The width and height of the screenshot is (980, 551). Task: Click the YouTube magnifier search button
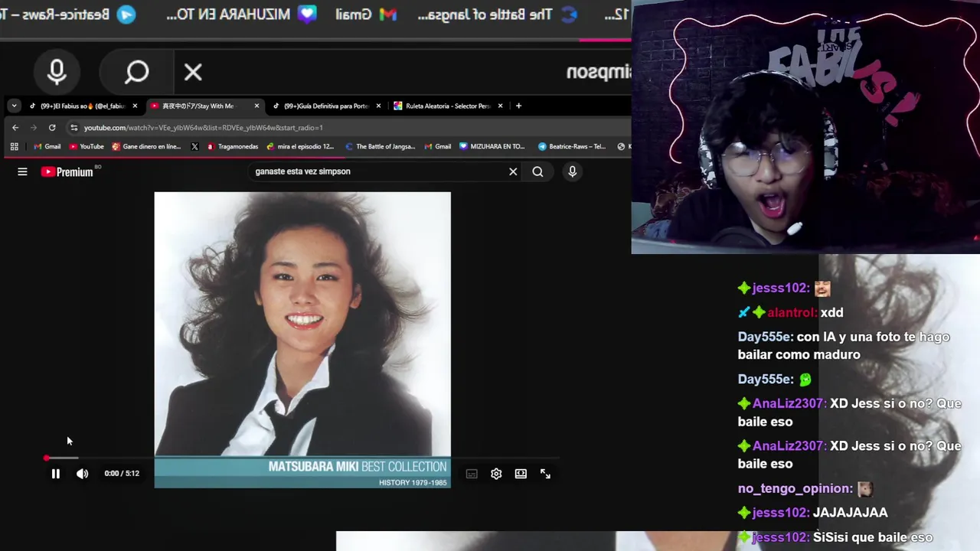tap(537, 172)
